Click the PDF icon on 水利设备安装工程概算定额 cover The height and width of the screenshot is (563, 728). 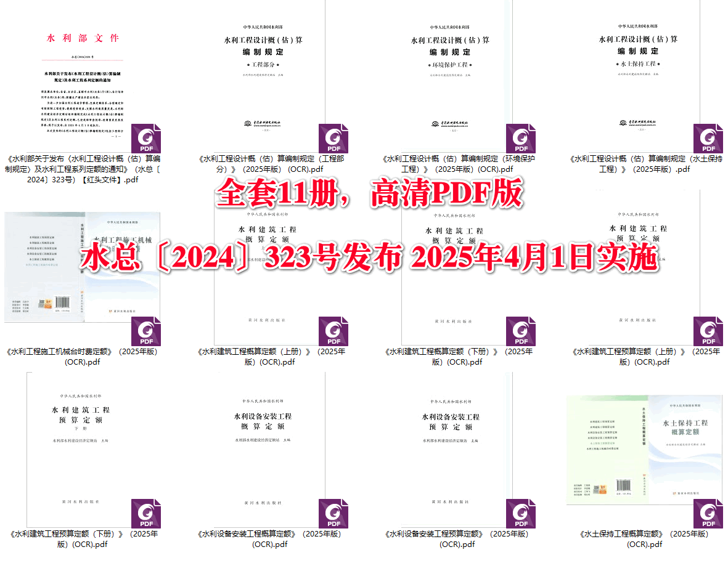click(x=333, y=513)
